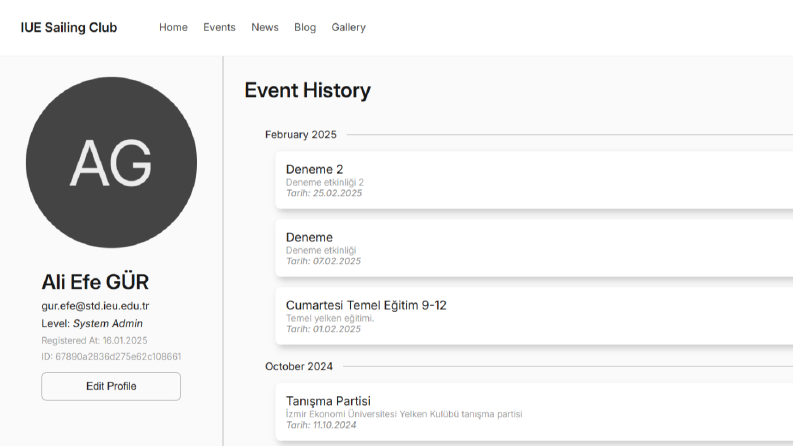Open Cumartesi Temel Eğitim 9-12 event

click(x=534, y=316)
